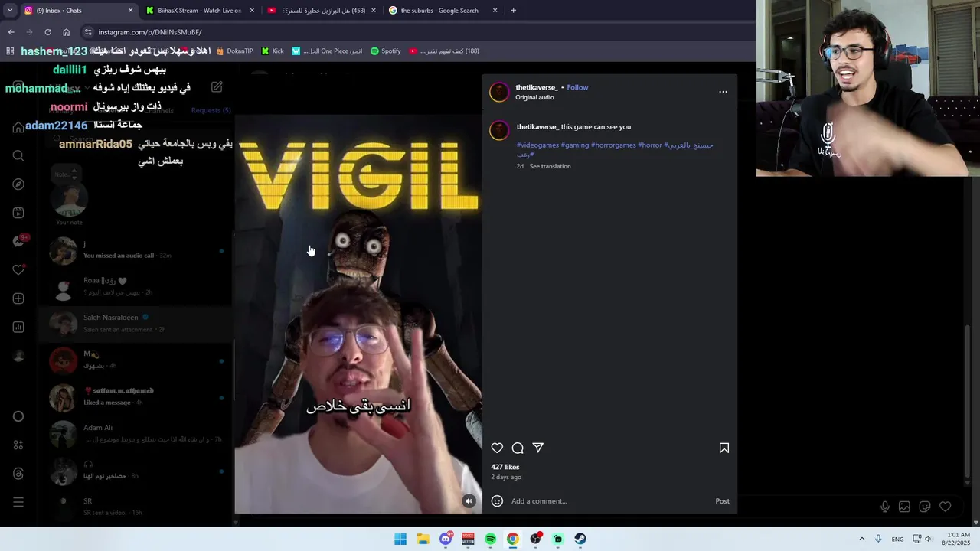This screenshot has width=980, height=551.
Task: Open Instagram Home from the sidebar
Action: [x=18, y=127]
